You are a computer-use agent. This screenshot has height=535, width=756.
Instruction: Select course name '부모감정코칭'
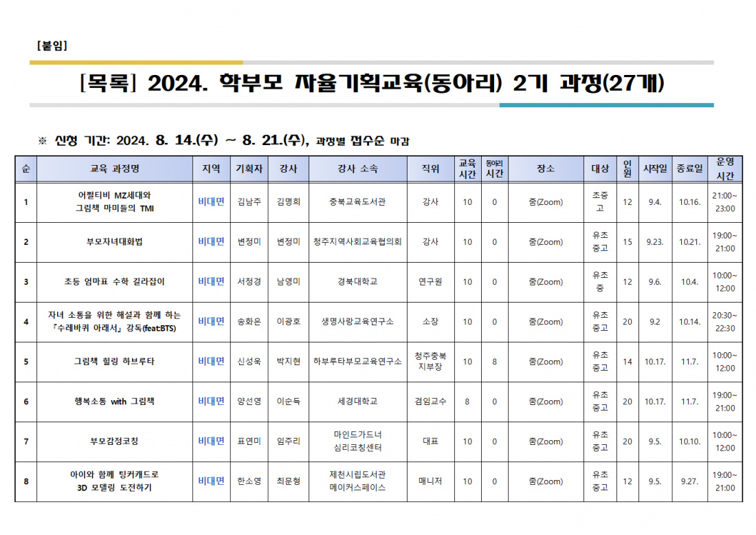tap(115, 441)
